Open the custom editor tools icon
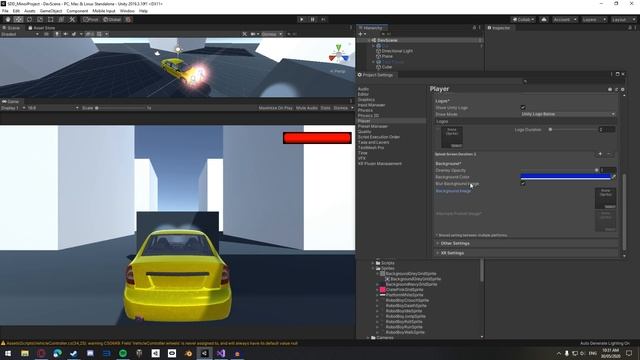Image resolution: width=640 pixels, height=360 pixels. [72, 20]
